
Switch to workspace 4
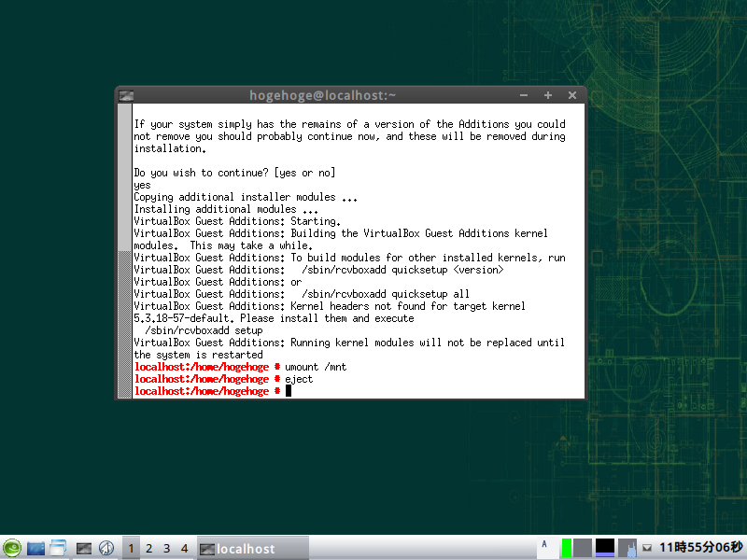coord(184,549)
